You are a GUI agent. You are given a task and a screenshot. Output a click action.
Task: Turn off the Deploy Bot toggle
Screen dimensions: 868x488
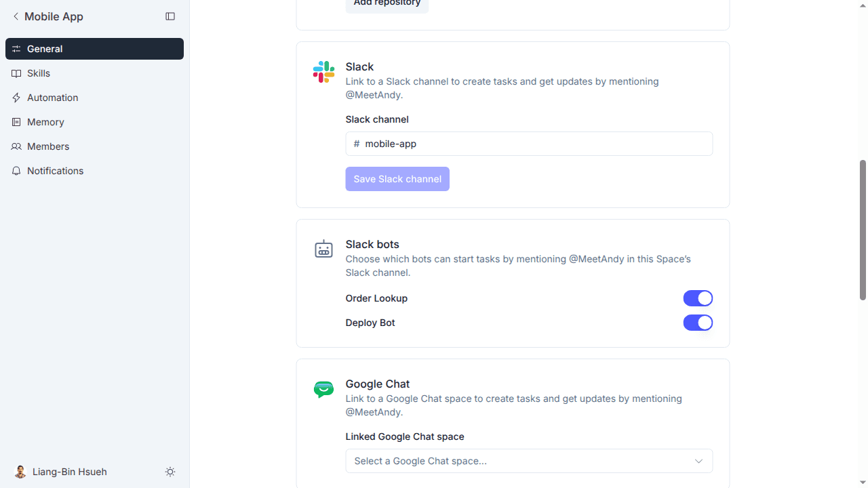click(698, 323)
